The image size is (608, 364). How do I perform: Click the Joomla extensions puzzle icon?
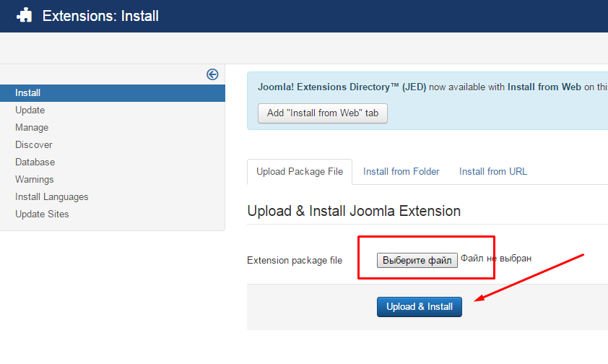pos(24,15)
